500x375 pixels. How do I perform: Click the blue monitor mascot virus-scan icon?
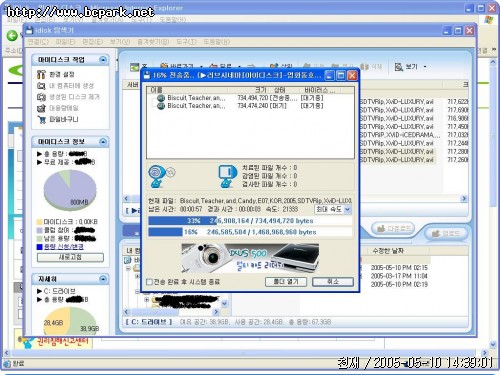pos(228,177)
